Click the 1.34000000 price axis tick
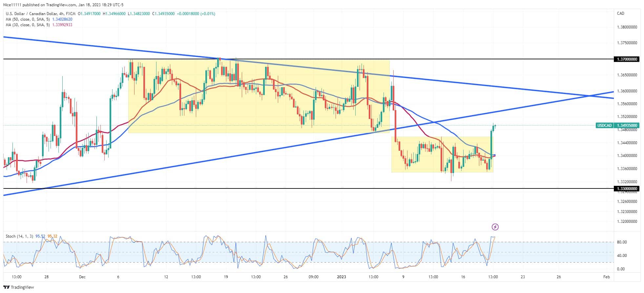The image size is (644, 293). (x=627, y=156)
